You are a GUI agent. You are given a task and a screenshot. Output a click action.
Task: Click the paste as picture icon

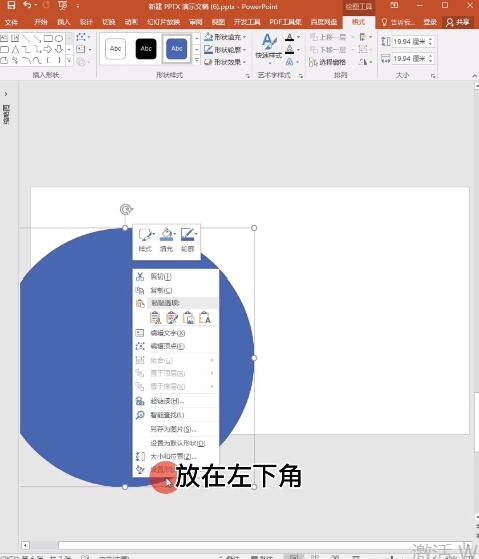pyautogui.click(x=189, y=317)
